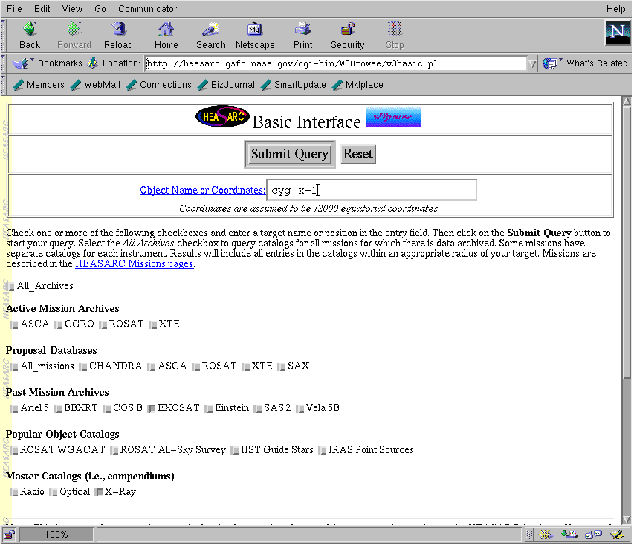
Task: Click the Stop loading icon
Action: coord(395,35)
